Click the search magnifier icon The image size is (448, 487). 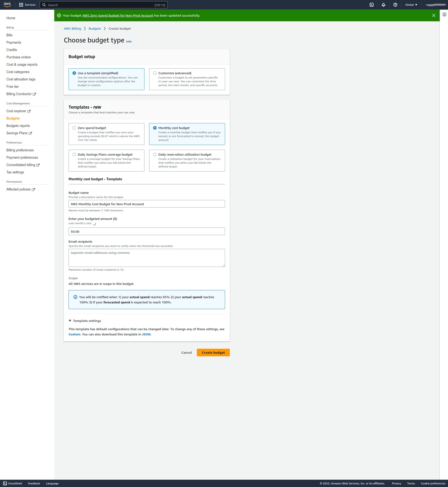(44, 5)
